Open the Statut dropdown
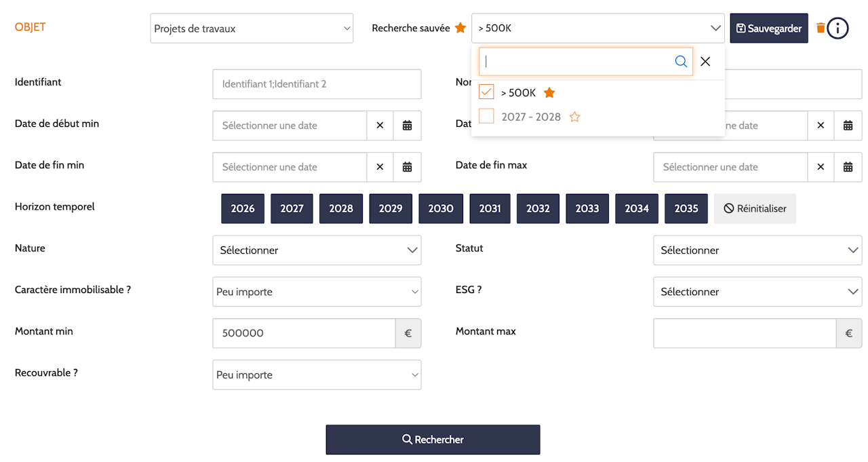The width and height of the screenshot is (868, 462). (x=757, y=250)
